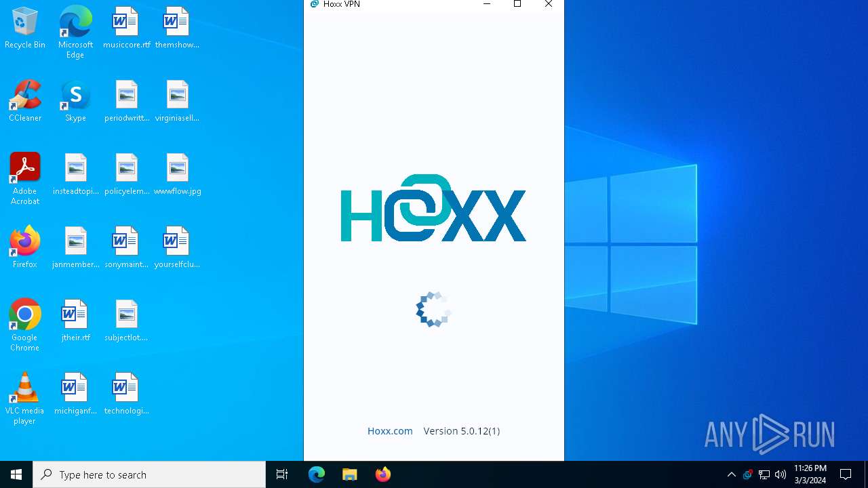Screen dimensions: 868x488
Task: Open Adobe Acrobat desktop shortcut
Action: 25,179
